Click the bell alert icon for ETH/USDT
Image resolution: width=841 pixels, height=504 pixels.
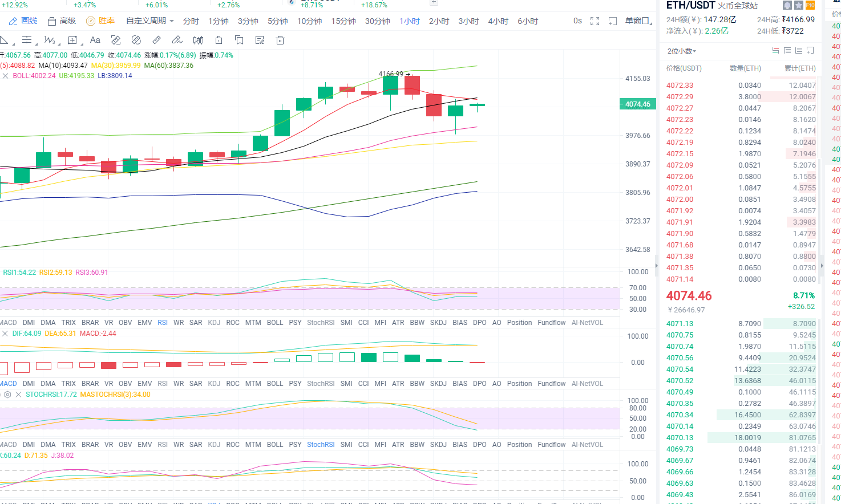tap(787, 5)
